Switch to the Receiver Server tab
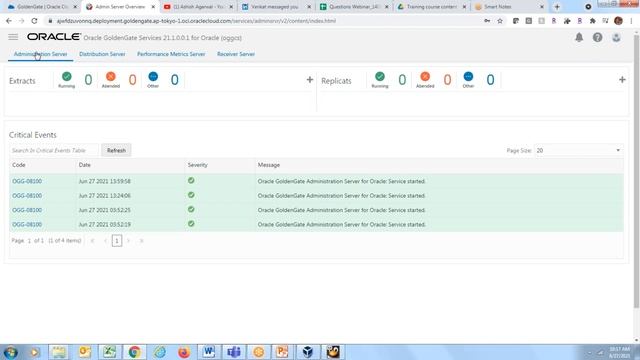Screen dimensions: 640x360 pyautogui.click(x=236, y=54)
